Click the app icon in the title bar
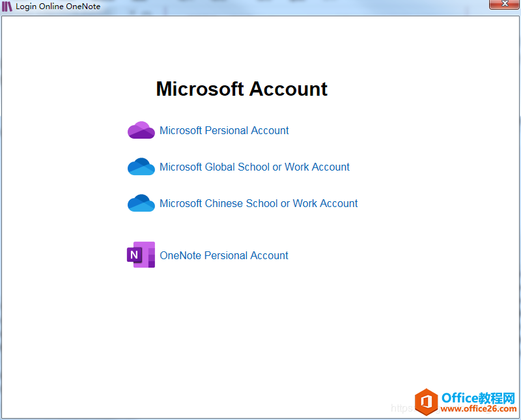The image size is (521, 420). [8, 6]
